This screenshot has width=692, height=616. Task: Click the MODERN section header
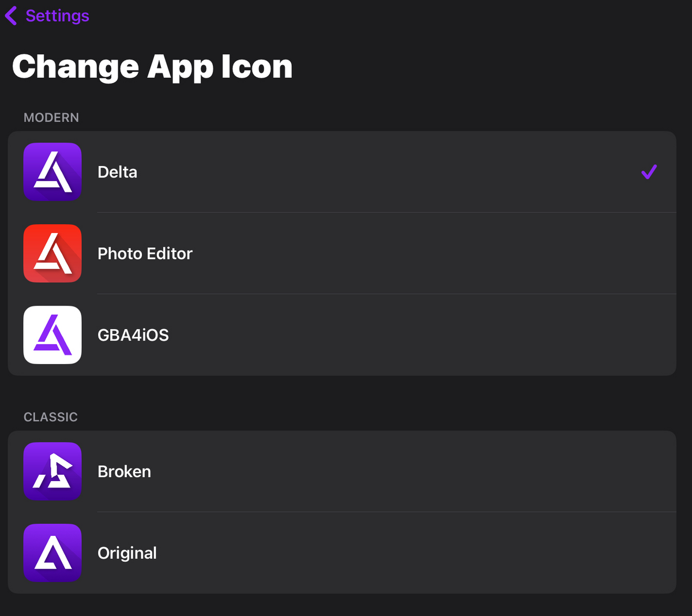click(51, 118)
